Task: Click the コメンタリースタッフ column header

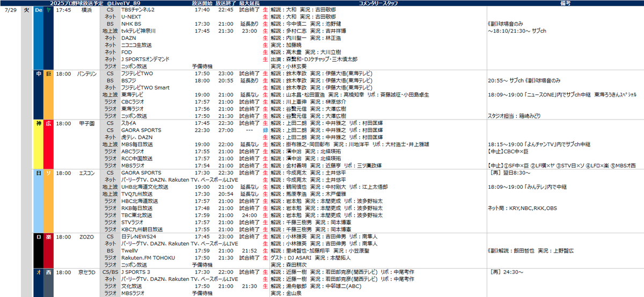Action: [x=378, y=3]
